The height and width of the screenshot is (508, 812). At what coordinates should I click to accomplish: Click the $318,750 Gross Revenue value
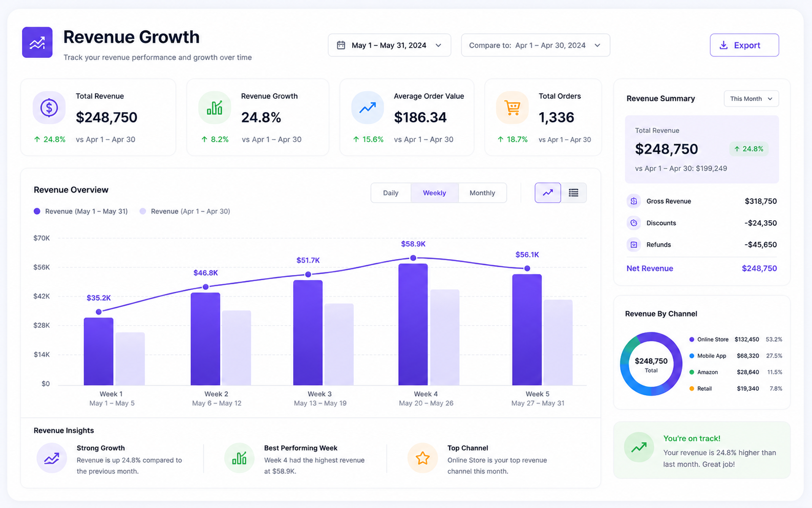click(761, 201)
